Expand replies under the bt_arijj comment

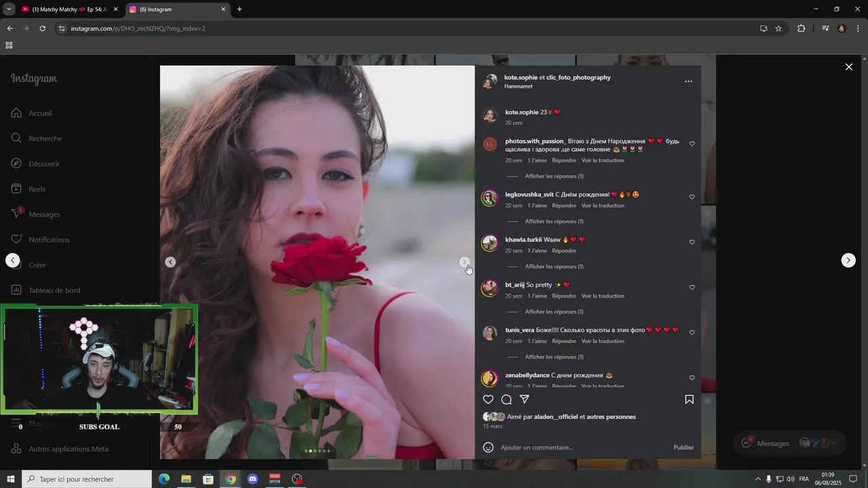(554, 312)
